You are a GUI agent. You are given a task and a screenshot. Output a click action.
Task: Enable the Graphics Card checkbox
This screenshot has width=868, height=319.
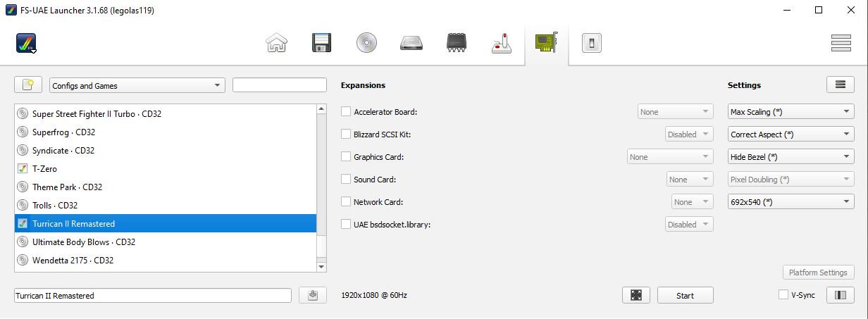(346, 156)
